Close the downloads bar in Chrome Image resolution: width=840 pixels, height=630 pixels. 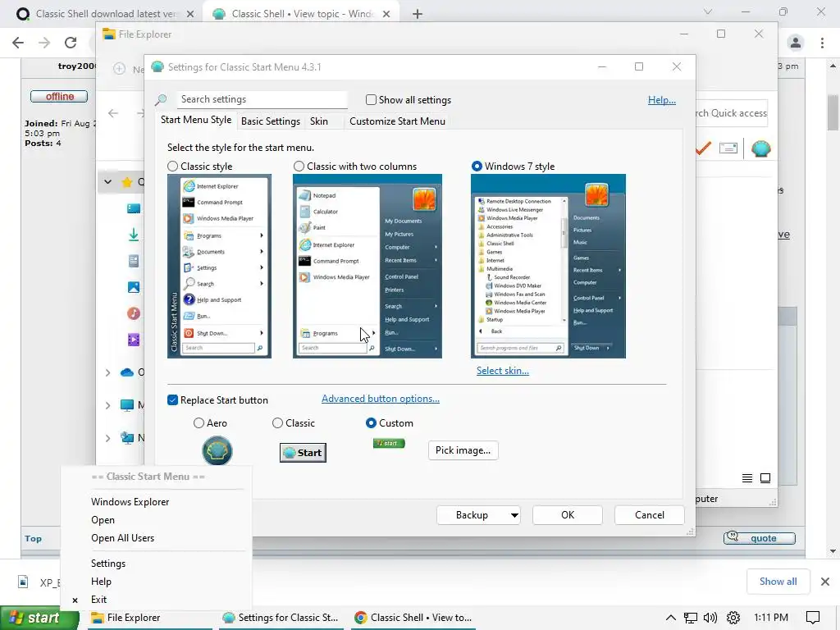point(825,582)
